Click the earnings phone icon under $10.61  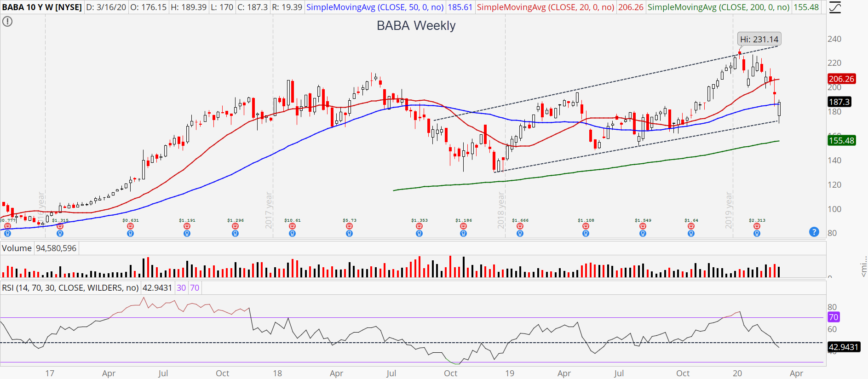click(x=292, y=226)
